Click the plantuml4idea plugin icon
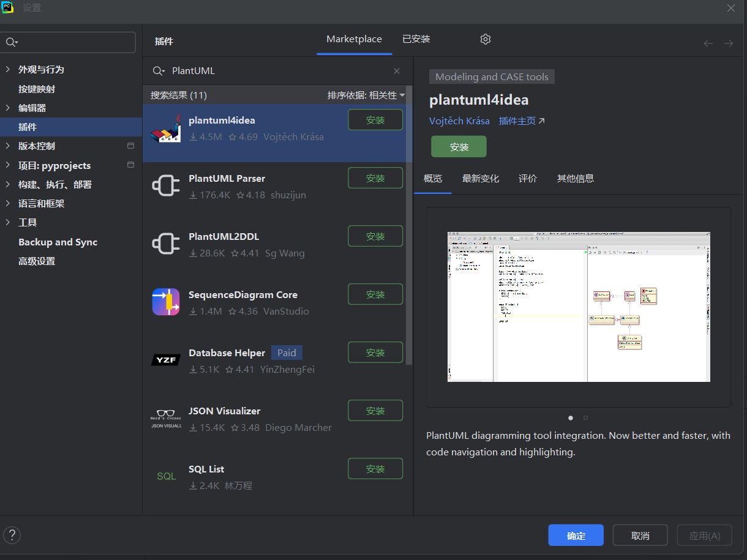The image size is (747, 560). [166, 129]
